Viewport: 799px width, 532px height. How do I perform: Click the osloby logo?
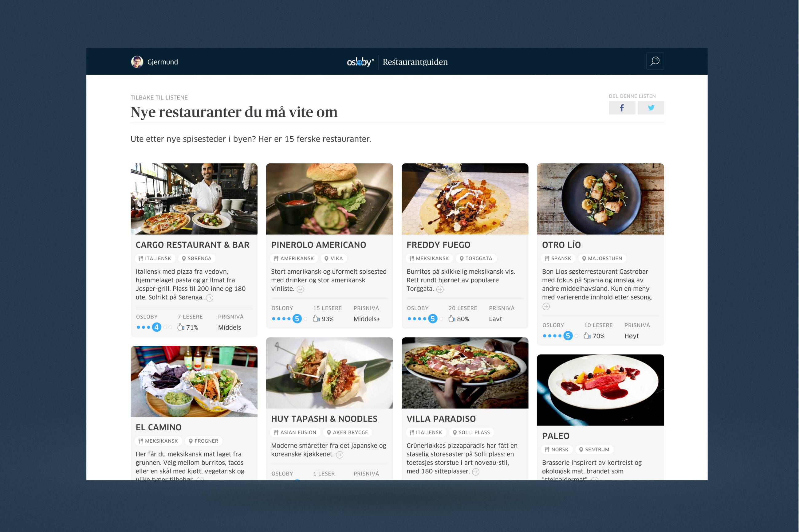pos(360,62)
